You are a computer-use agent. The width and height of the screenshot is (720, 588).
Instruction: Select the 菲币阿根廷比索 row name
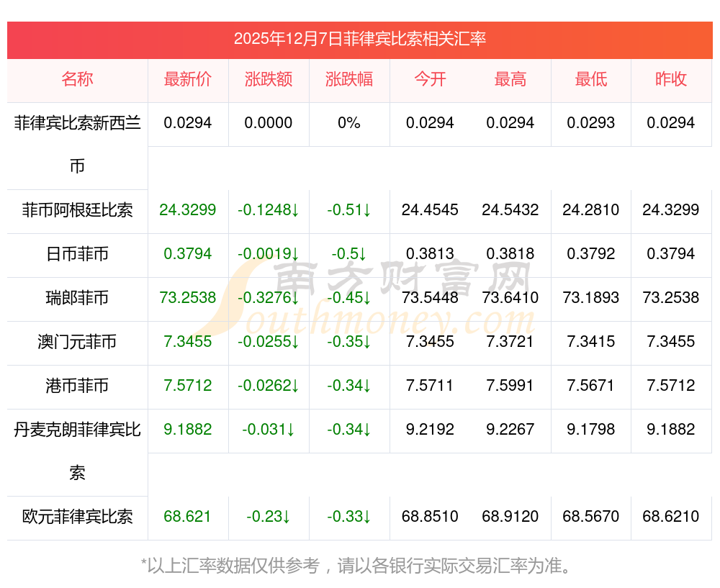click(77, 210)
